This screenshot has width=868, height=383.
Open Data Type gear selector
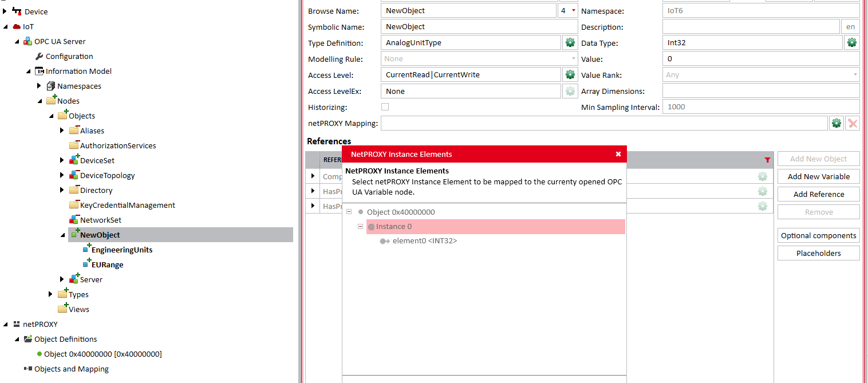coord(852,42)
